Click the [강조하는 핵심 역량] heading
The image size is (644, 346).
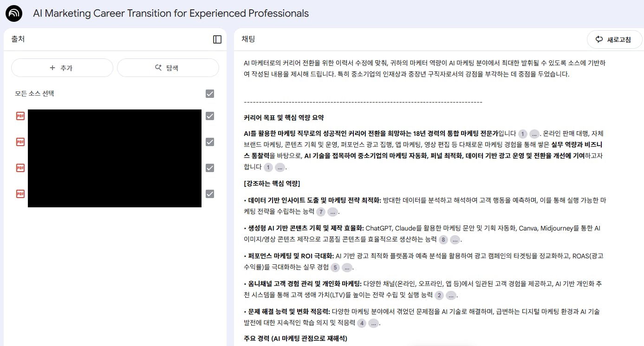pyautogui.click(x=272, y=183)
